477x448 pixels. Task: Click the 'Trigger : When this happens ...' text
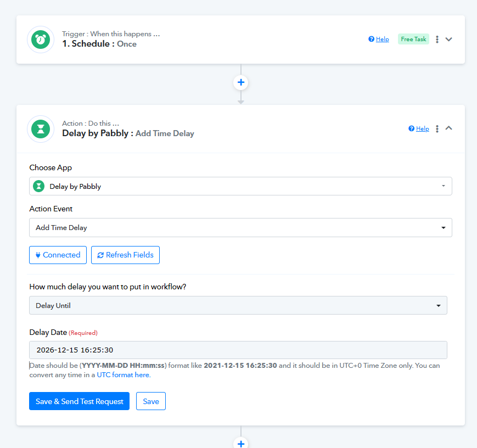tap(111, 34)
